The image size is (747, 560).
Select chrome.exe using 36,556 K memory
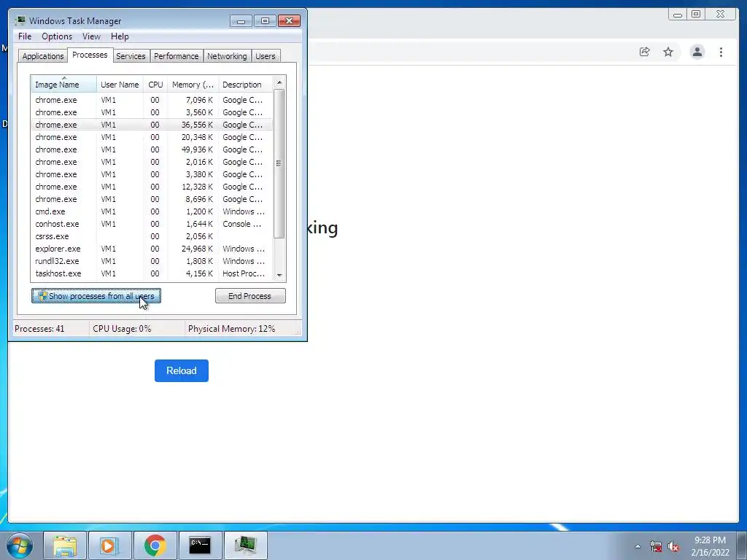click(x=152, y=125)
